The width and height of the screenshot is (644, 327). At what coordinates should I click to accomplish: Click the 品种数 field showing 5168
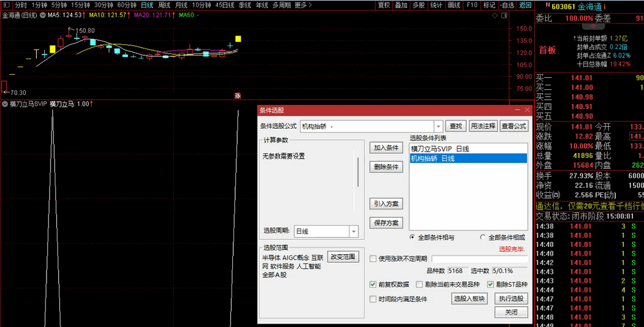457,271
